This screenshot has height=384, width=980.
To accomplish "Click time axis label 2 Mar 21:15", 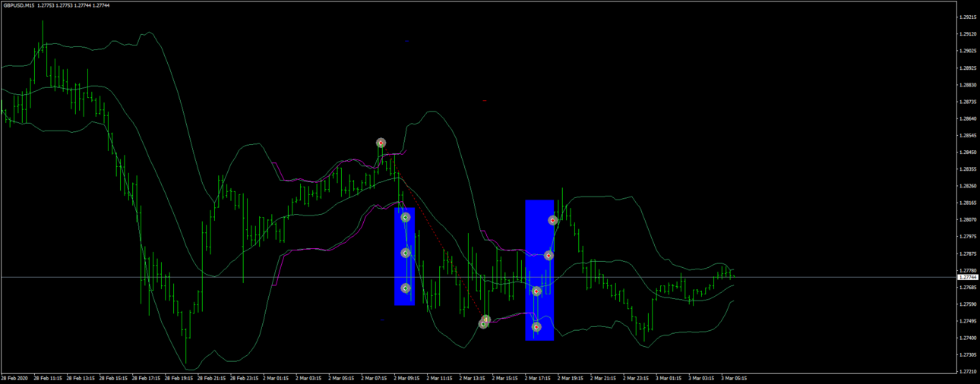I will tap(603, 378).
